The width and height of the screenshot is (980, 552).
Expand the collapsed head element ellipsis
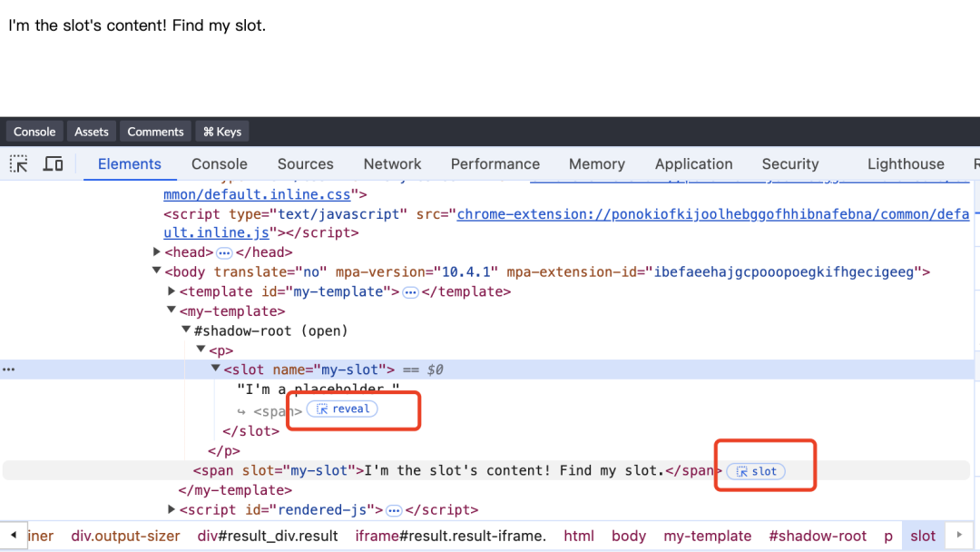pyautogui.click(x=224, y=253)
